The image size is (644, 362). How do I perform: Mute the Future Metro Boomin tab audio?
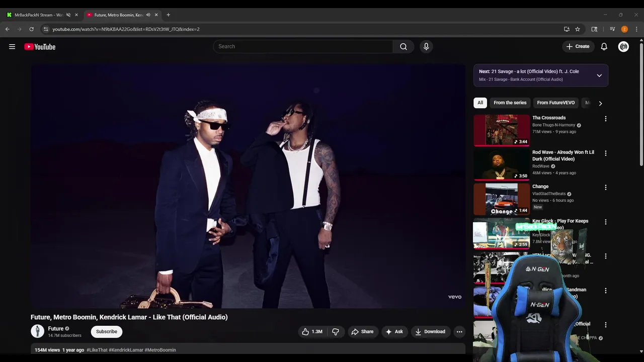tap(148, 15)
